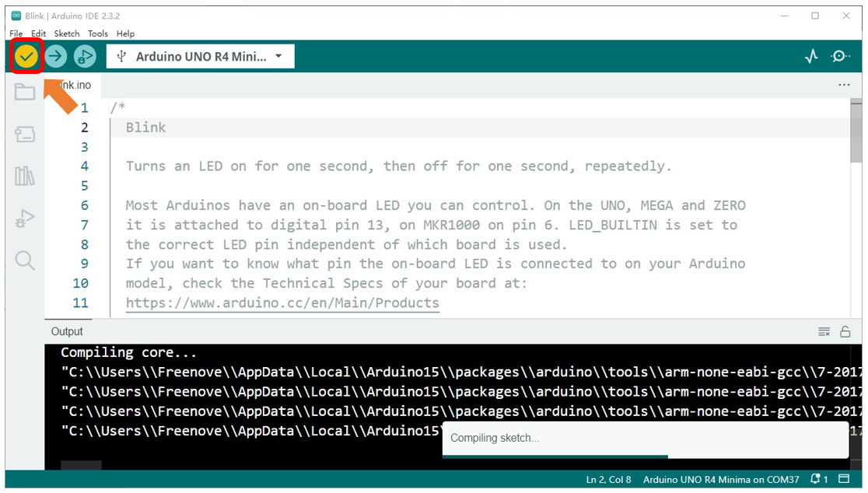Image resolution: width=868 pixels, height=493 pixels.
Task: Open the Boards Manager sidebar icon
Action: point(25,134)
